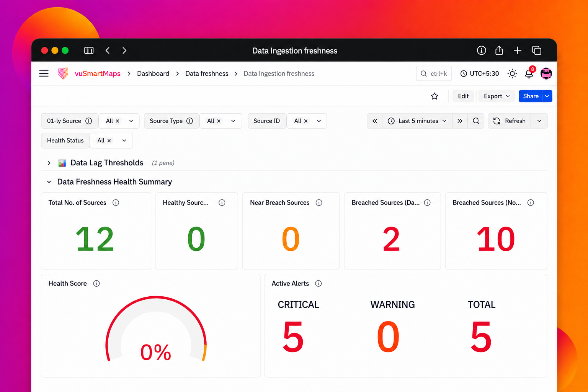
Task: Click the notifications bell icon
Action: [x=529, y=73]
